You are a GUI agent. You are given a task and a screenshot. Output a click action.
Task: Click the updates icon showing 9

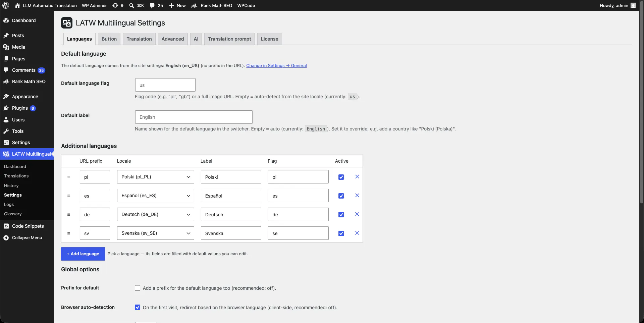point(115,5)
